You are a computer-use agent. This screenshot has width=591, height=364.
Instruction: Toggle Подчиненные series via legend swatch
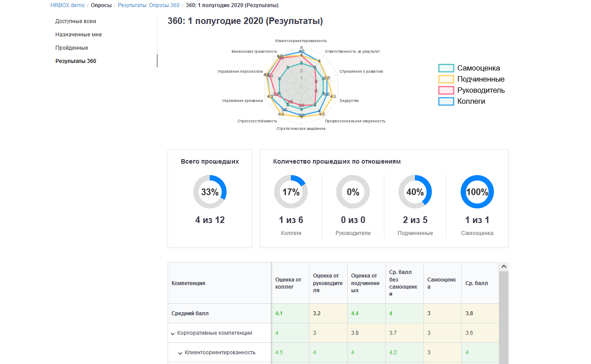point(446,79)
